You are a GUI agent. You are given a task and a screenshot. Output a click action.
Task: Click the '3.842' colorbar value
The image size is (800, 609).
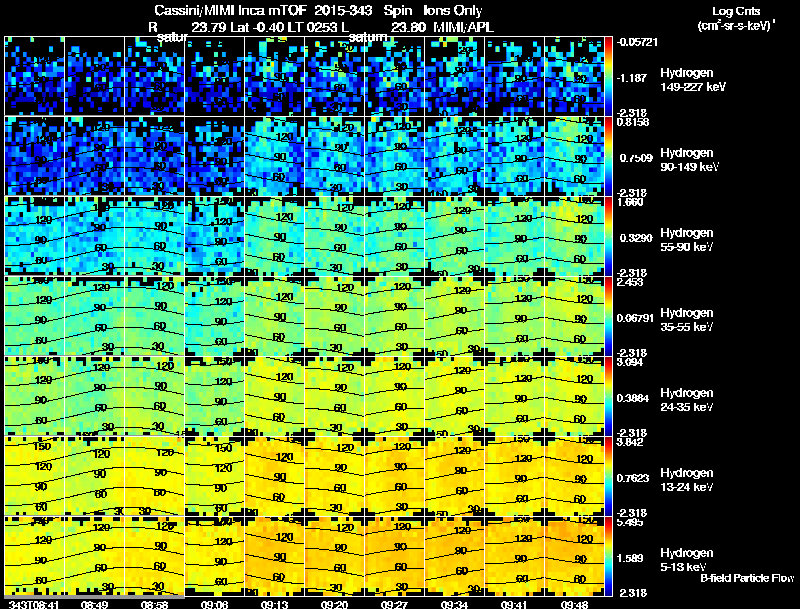pyautogui.click(x=630, y=442)
